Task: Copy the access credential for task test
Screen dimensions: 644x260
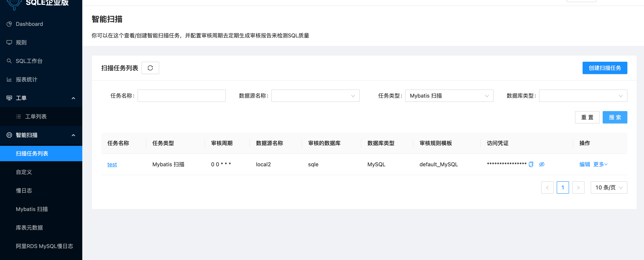Action: pyautogui.click(x=531, y=164)
